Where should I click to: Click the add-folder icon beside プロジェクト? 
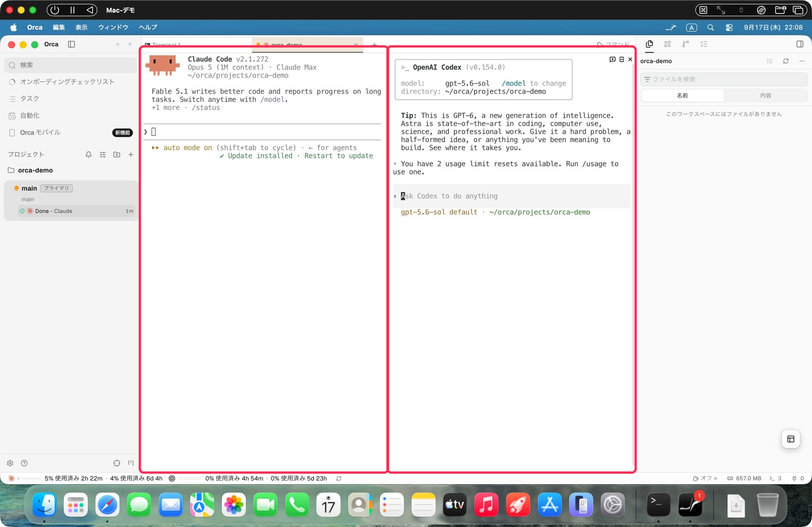point(117,155)
